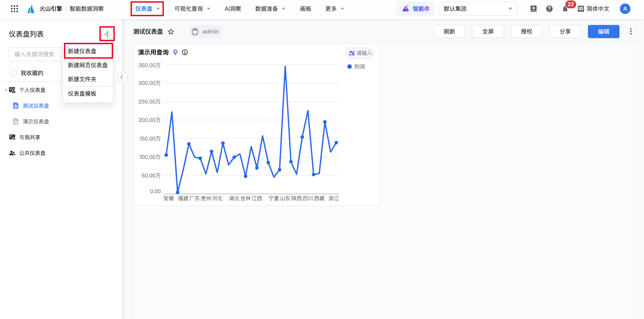Viewport: 644px width, 319px height.
Task: Star the 测试仪表盘 as favorite
Action: tap(171, 32)
